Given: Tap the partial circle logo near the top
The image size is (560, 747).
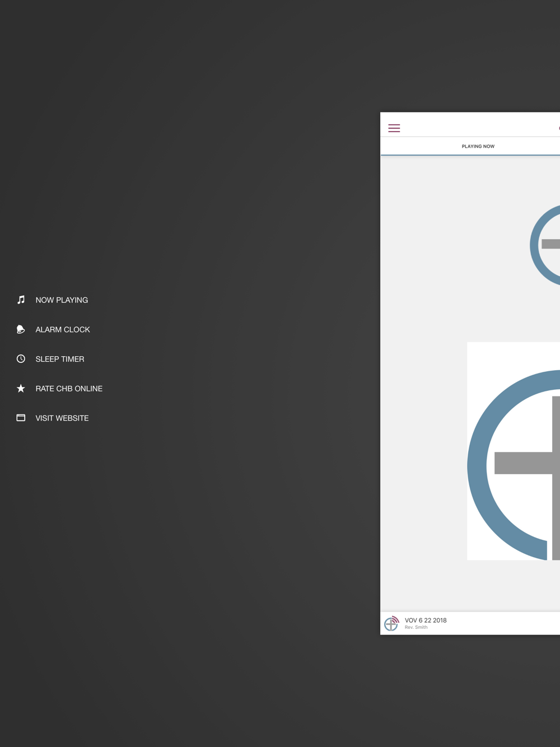Looking at the screenshot, I should [545, 245].
